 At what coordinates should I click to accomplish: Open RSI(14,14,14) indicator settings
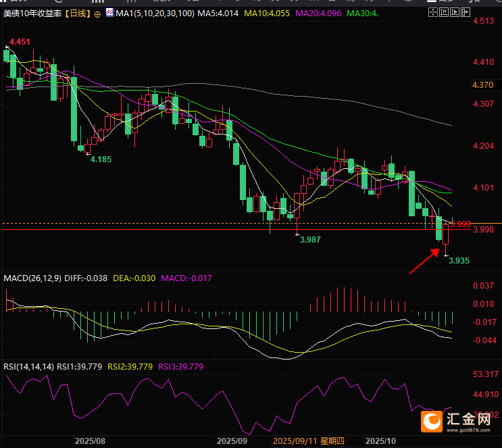point(28,367)
